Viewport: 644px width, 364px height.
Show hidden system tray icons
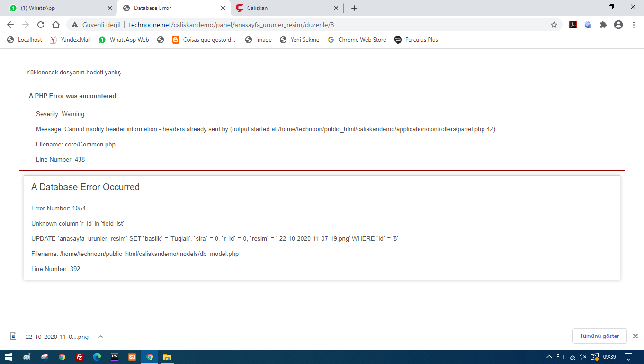[549, 357]
